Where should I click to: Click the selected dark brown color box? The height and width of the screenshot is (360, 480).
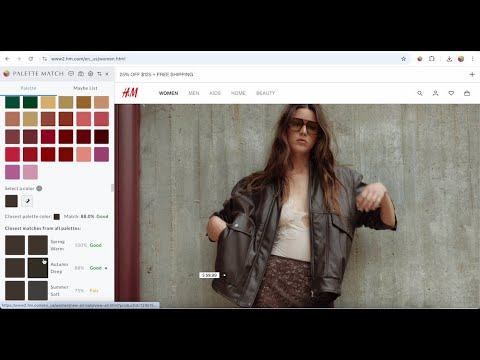(x=11, y=201)
